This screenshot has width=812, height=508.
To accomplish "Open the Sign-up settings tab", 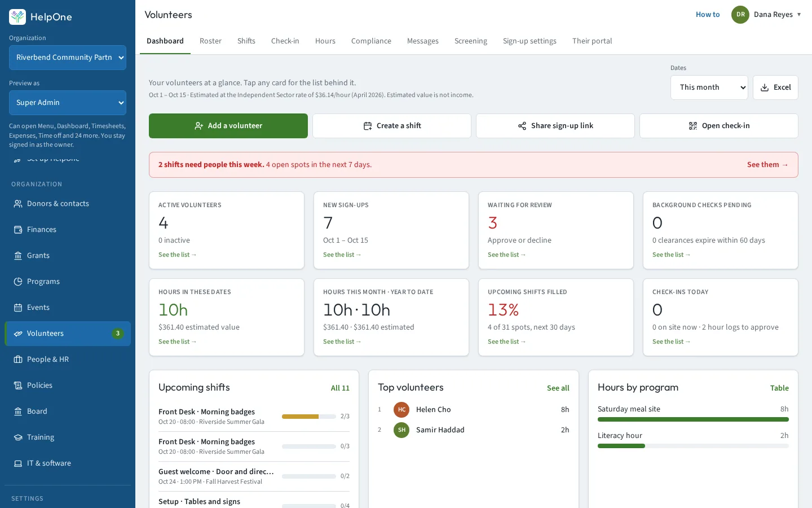I will point(529,41).
